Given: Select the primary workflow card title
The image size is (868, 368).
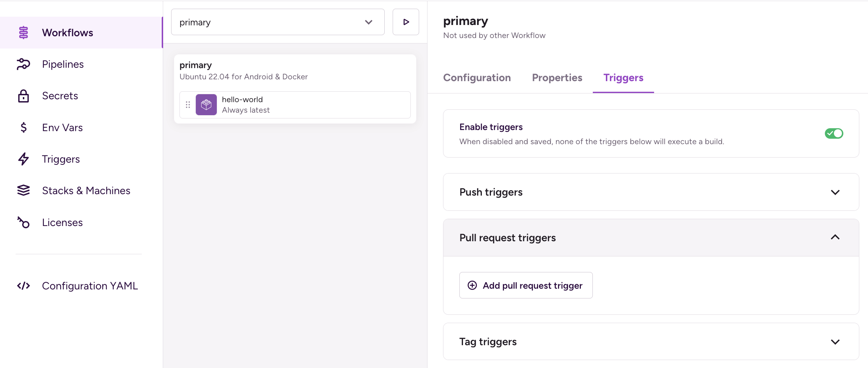Looking at the screenshot, I should pos(196,65).
